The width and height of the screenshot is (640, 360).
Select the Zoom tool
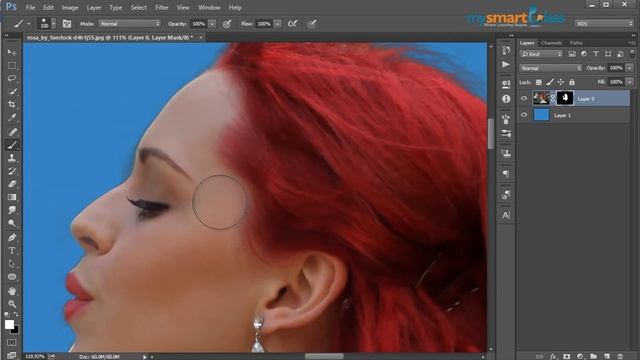12,304
